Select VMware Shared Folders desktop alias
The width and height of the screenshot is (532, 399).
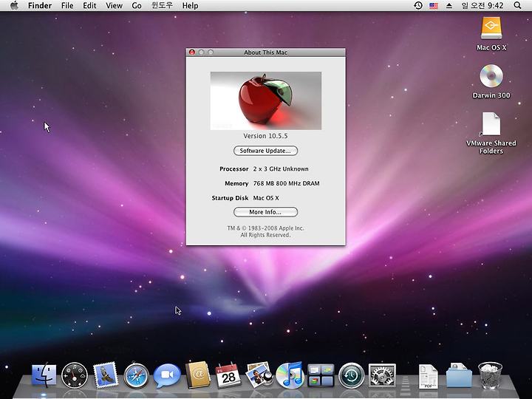491,124
